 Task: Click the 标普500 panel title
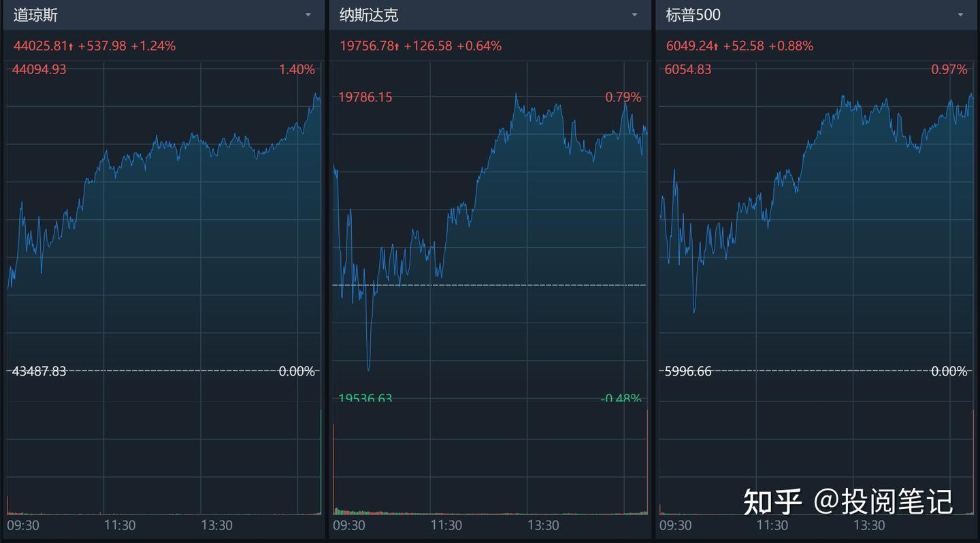[x=693, y=15]
